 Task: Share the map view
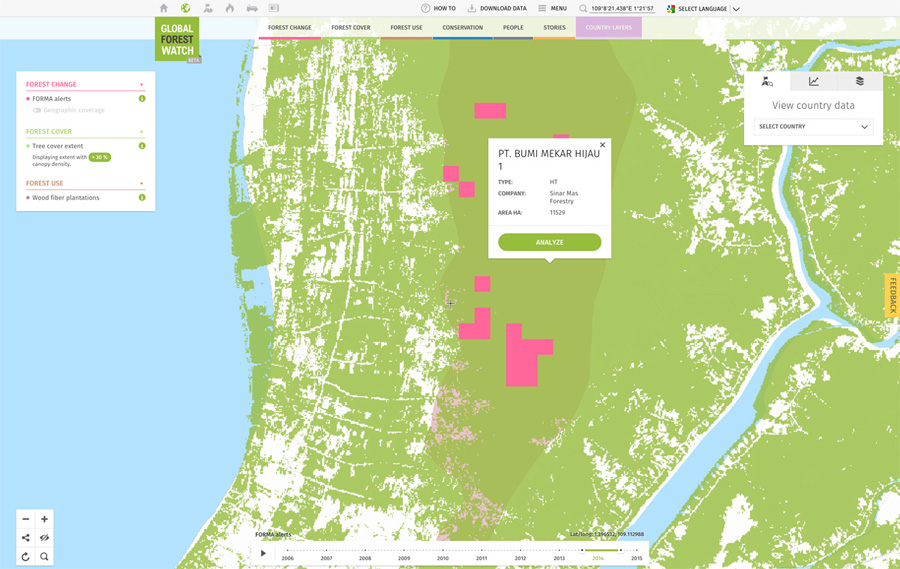(x=26, y=538)
